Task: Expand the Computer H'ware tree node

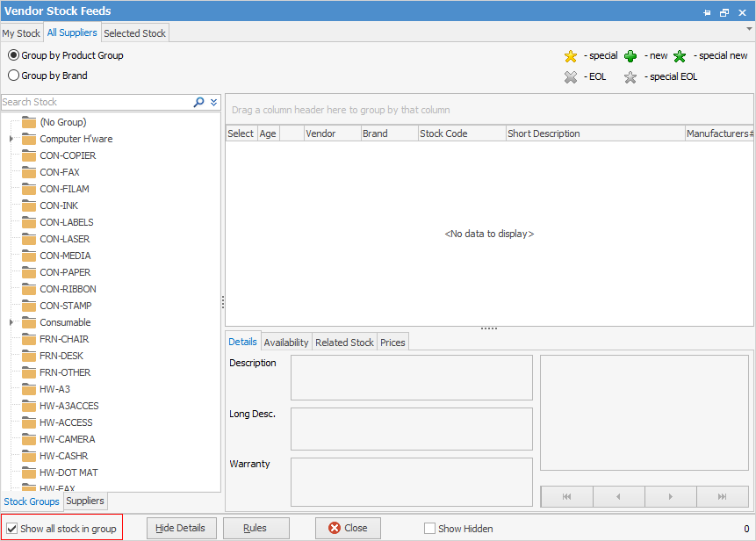Action: (x=11, y=139)
